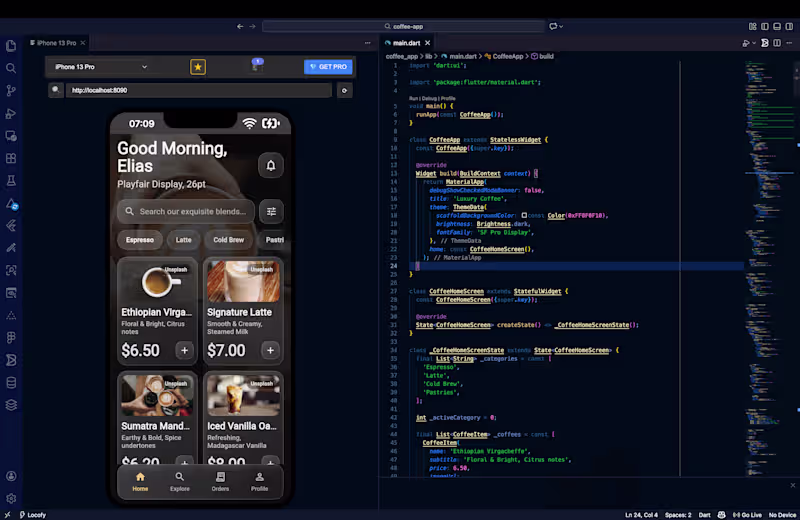
Task: Open Ethiopian Virga coffee image
Action: pyautogui.click(x=157, y=282)
